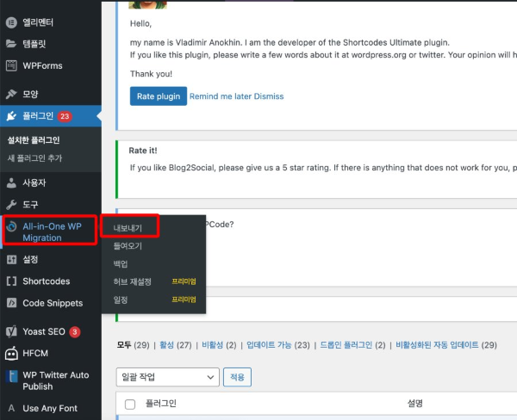Click the HFCM robot icon

(11, 354)
